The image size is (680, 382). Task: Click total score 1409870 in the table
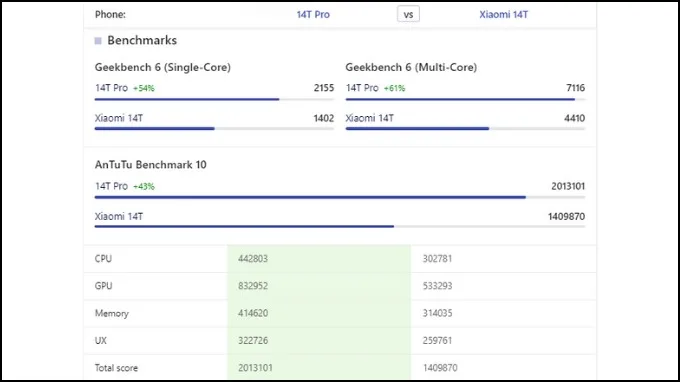(x=440, y=368)
